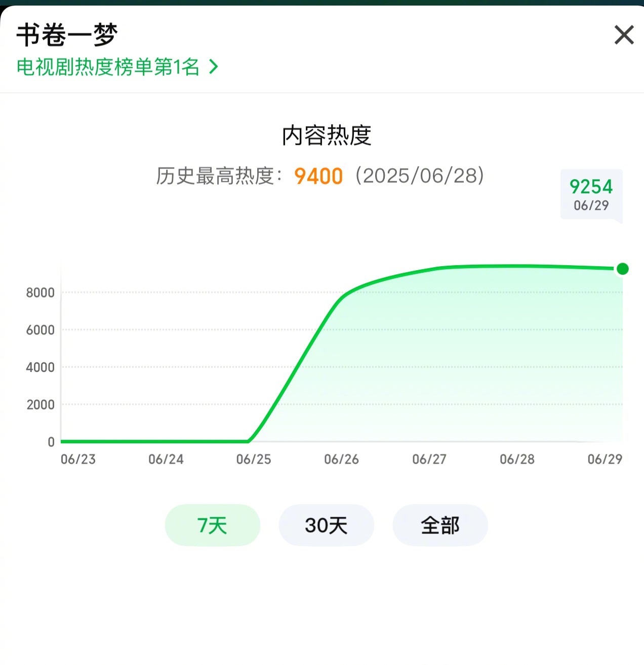The height and width of the screenshot is (665, 644).
Task: Click the 06/26 x-axis label
Action: point(342,460)
